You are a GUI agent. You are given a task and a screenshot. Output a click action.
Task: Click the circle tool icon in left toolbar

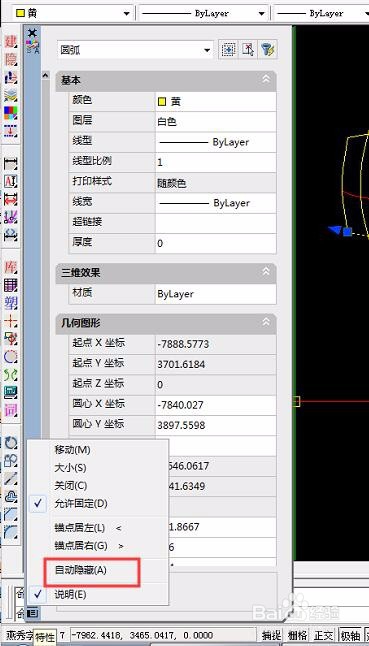point(11,357)
